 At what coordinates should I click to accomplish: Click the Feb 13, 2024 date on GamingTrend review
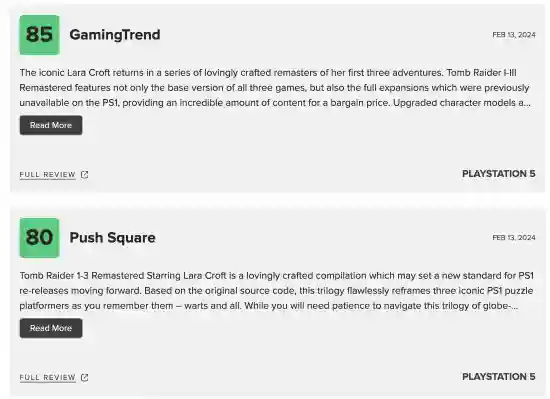click(514, 35)
